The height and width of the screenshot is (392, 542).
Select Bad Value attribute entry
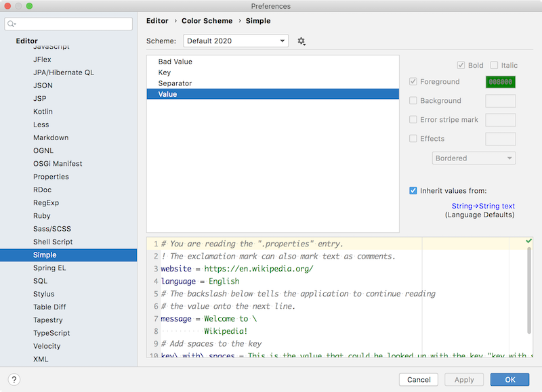click(175, 62)
